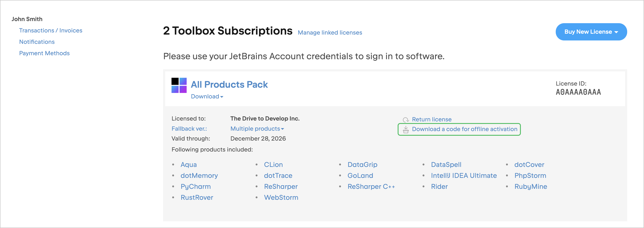Click the License ID code text
Viewport: 644px width, 228px height.
[578, 92]
